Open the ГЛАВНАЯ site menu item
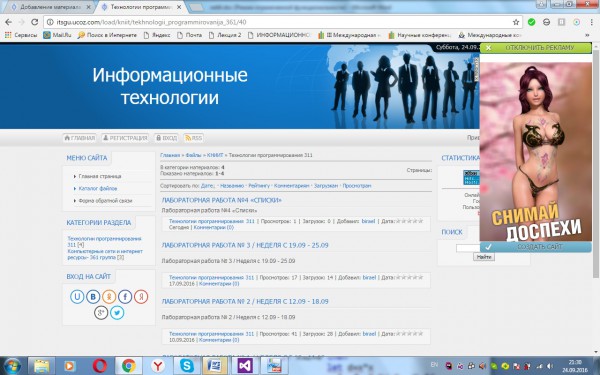Screen dimensions: 600x375 tap(79, 138)
